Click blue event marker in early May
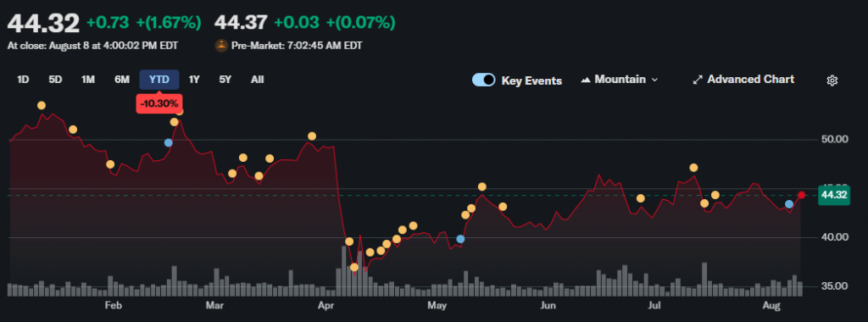 460,239
